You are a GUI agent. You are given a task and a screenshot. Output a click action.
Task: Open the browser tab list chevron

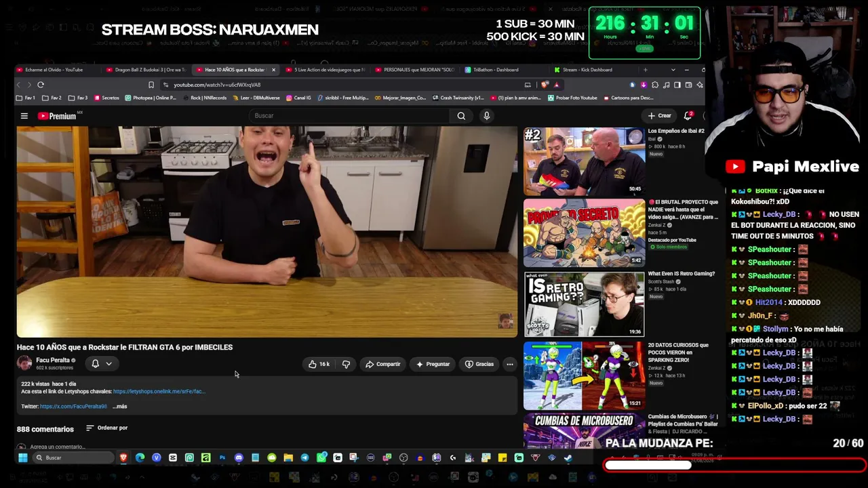673,70
